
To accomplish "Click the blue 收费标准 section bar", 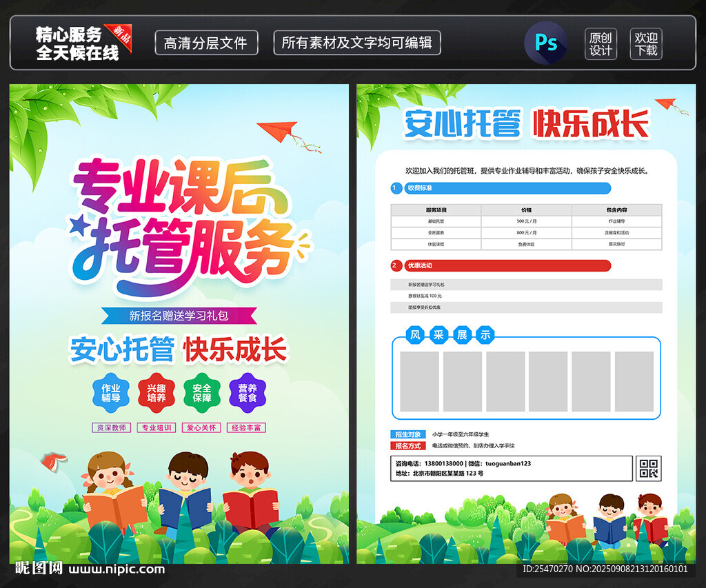I will click(507, 187).
